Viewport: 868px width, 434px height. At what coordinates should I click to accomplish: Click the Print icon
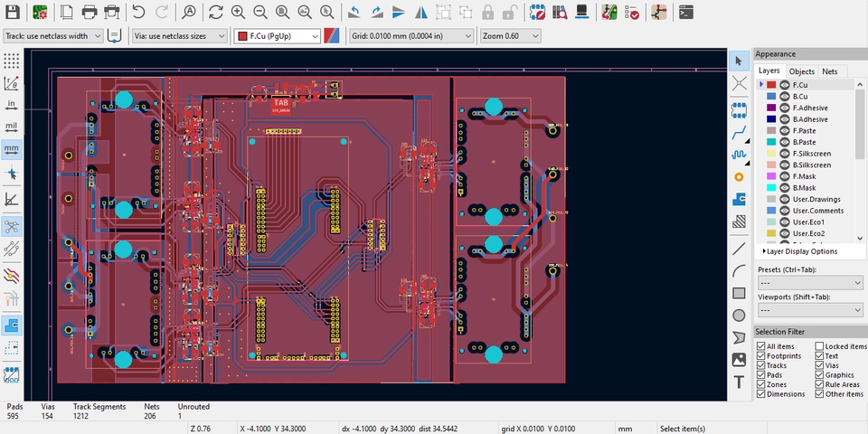[90, 12]
